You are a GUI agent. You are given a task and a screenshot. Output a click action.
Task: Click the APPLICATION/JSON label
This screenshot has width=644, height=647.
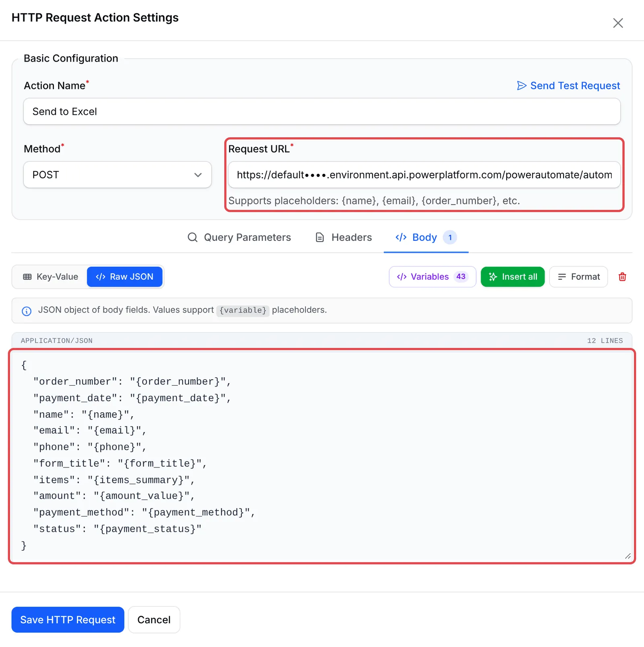(57, 341)
